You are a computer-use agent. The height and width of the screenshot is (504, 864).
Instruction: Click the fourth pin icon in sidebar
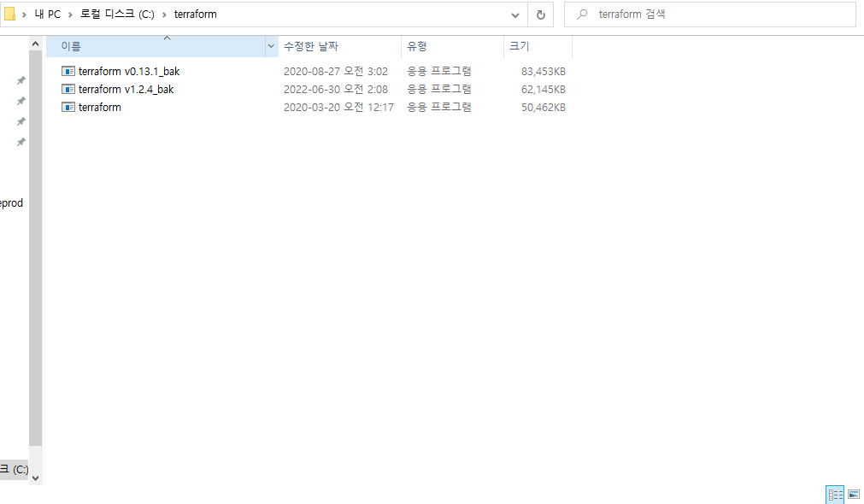[21, 142]
